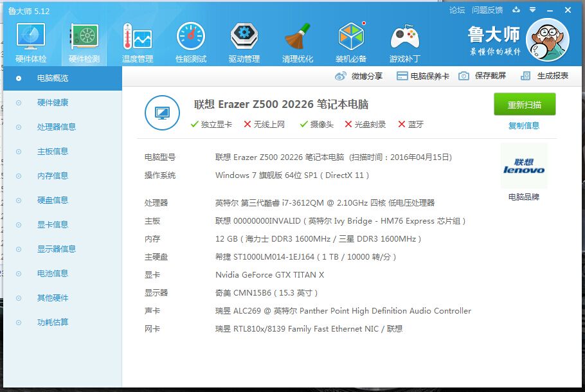Image resolution: width=585 pixels, height=392 pixels.
Task: Select 显卡信息 in sidebar
Action: tap(63, 225)
